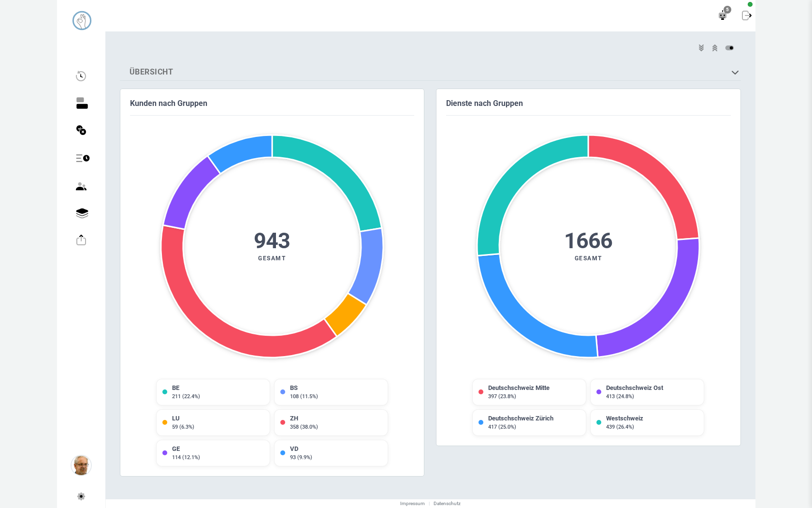The height and width of the screenshot is (508, 812).
Task: Open settings gear at sidebar bottom
Action: (81, 496)
